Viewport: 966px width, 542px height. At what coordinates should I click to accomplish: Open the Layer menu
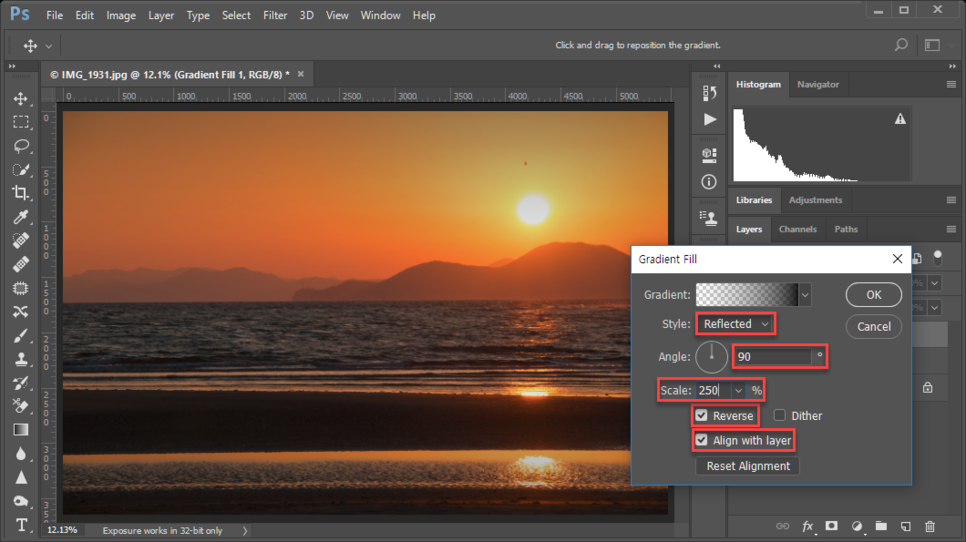pos(161,15)
